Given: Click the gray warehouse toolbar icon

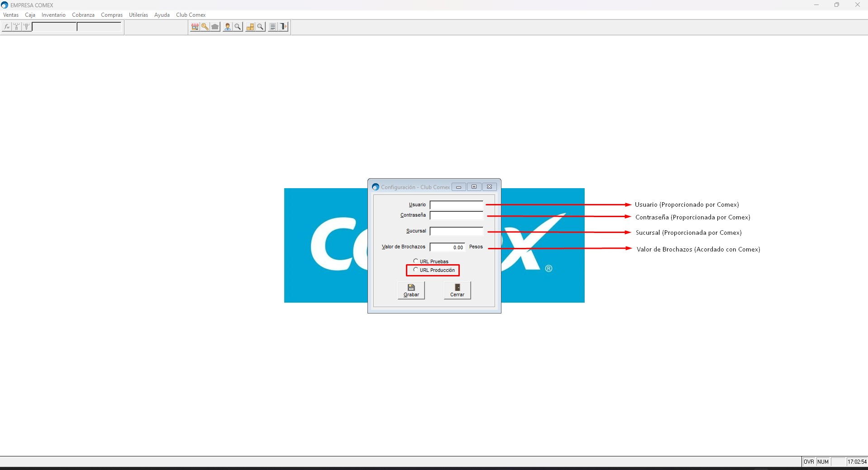Looking at the screenshot, I should coord(215,27).
